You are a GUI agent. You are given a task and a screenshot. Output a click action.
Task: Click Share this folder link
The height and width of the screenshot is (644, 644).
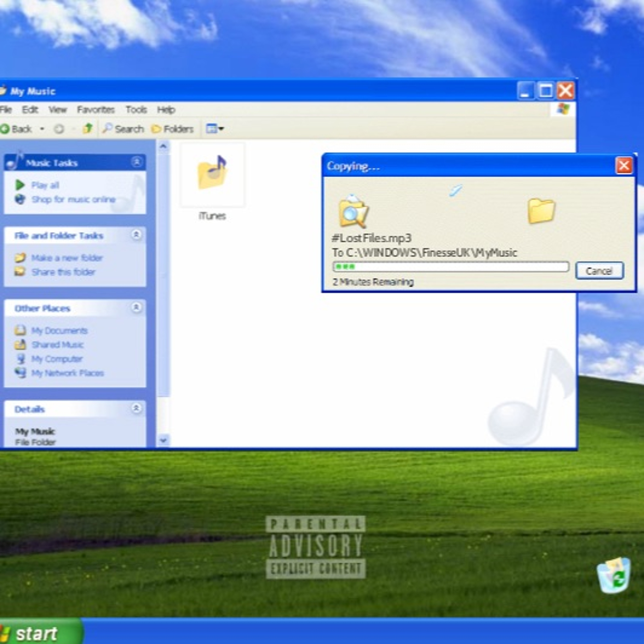click(x=63, y=272)
